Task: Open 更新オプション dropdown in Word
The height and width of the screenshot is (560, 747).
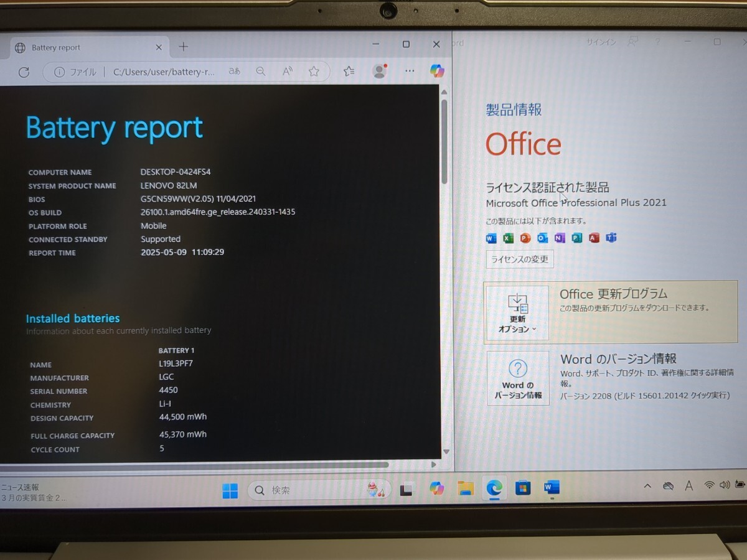Action: click(x=517, y=313)
